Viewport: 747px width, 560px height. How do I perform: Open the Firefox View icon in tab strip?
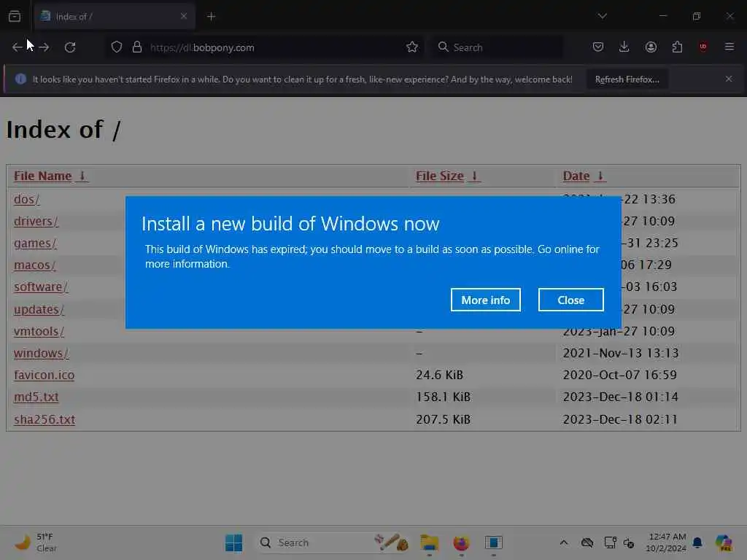pyautogui.click(x=15, y=16)
